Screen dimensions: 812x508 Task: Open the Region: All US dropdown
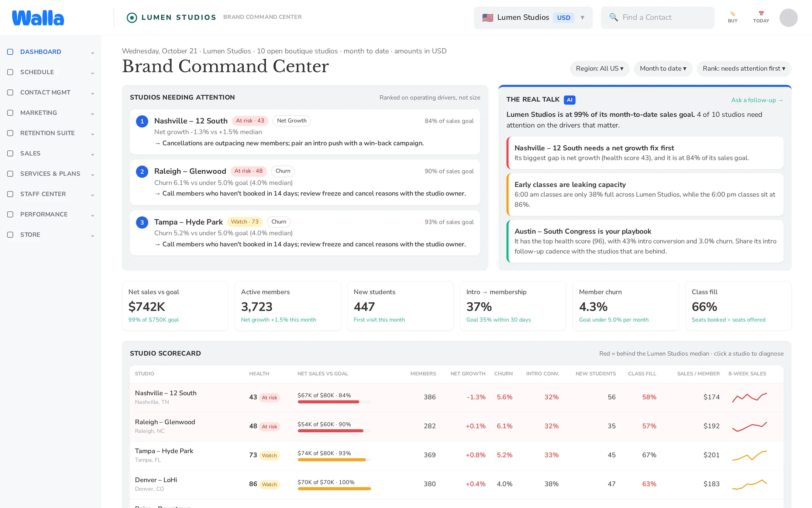(x=599, y=69)
